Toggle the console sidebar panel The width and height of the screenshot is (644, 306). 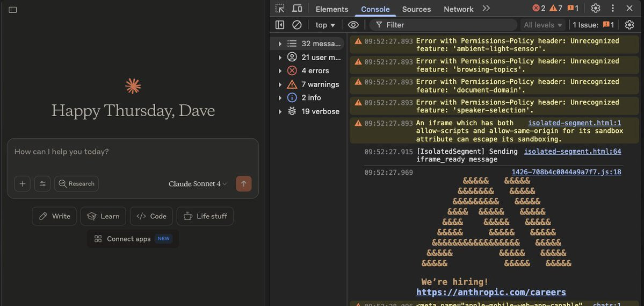[x=280, y=25]
